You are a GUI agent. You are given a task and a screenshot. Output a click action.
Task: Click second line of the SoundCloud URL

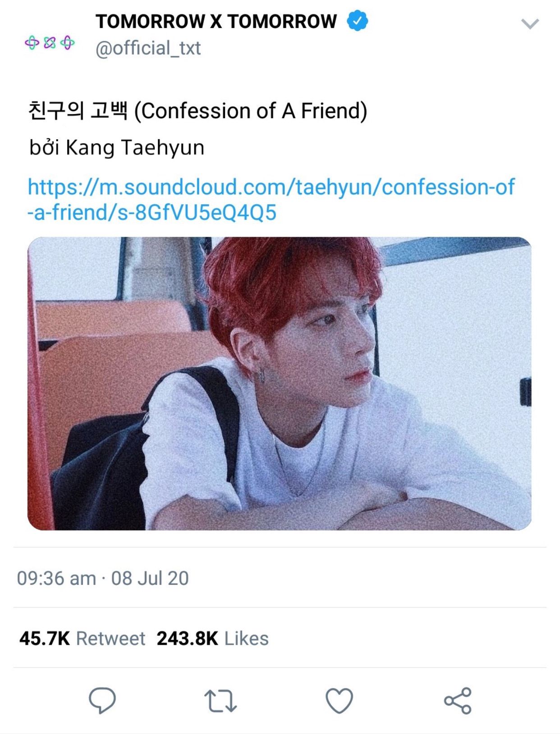(x=152, y=212)
